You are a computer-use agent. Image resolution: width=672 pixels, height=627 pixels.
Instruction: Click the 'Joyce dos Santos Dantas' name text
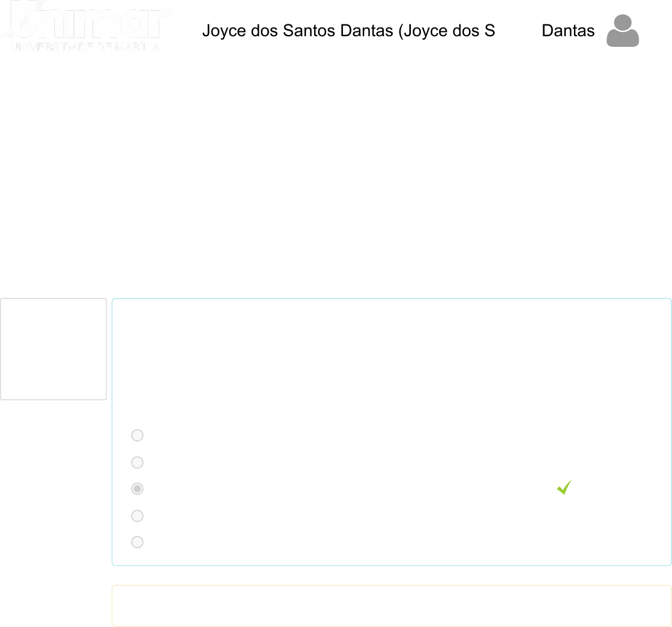coord(297,31)
